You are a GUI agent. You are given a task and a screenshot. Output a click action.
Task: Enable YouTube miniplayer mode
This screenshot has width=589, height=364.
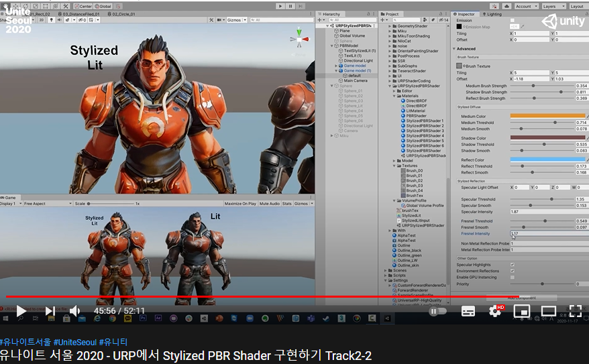click(x=522, y=311)
